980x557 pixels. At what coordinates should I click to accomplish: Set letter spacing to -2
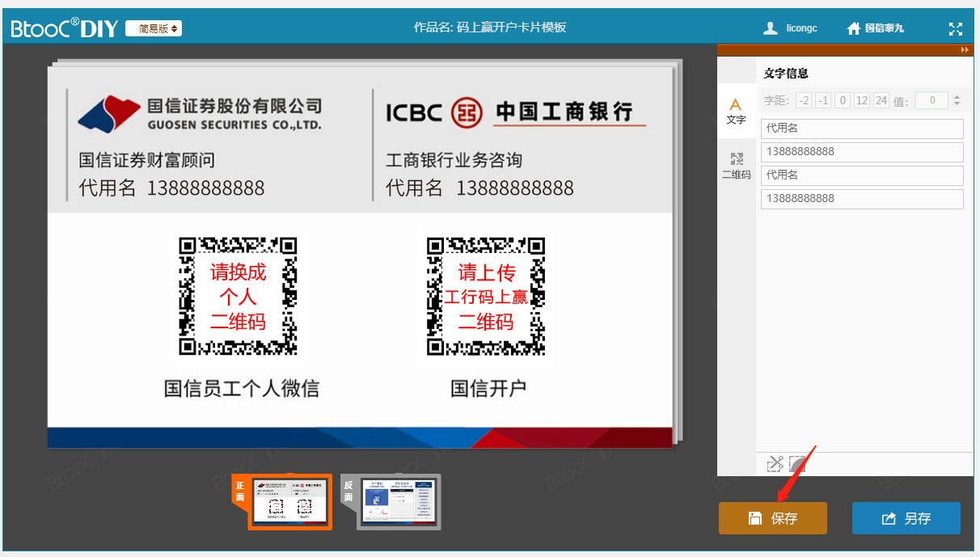pyautogui.click(x=803, y=100)
